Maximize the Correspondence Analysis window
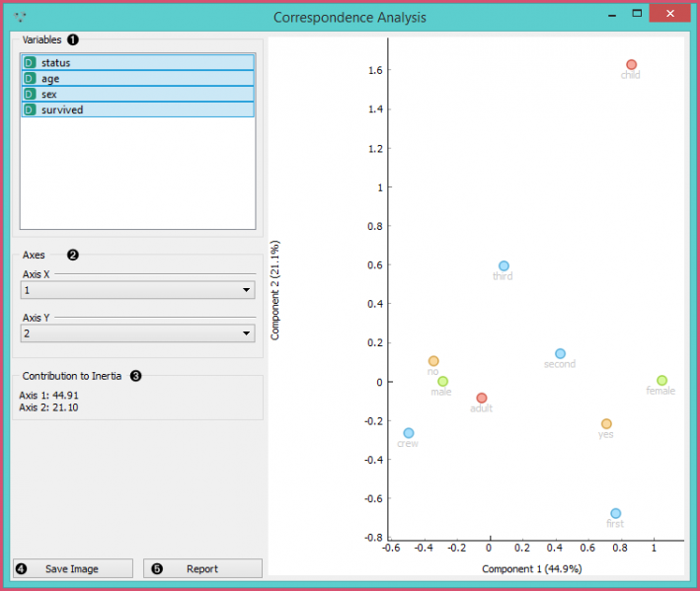700x591 pixels. (x=638, y=15)
